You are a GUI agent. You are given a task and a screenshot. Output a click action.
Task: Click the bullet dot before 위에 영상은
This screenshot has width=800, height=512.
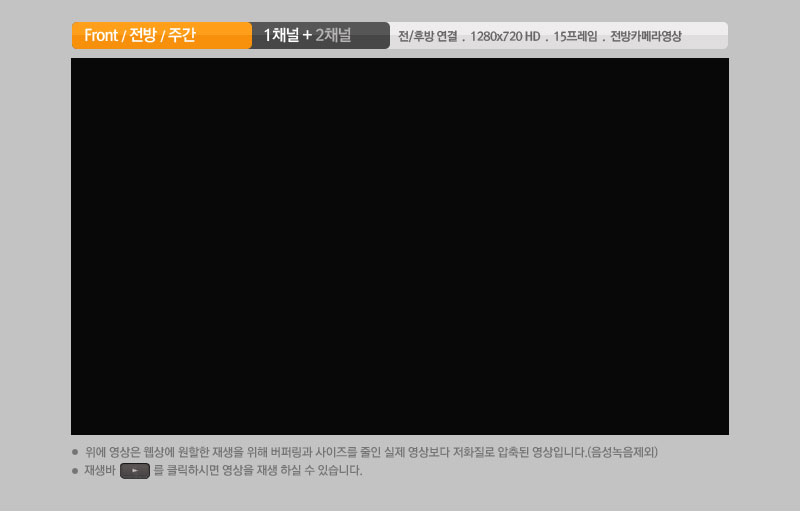75,452
